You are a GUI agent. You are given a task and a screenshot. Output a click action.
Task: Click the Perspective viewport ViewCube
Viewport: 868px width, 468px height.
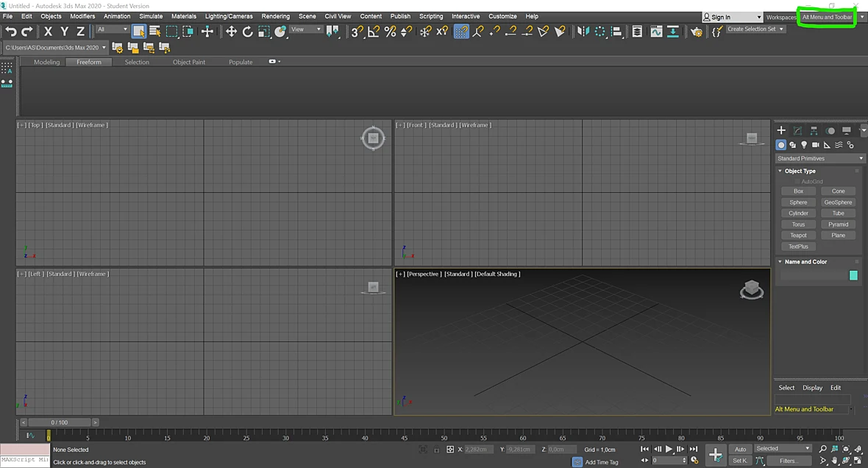point(751,290)
